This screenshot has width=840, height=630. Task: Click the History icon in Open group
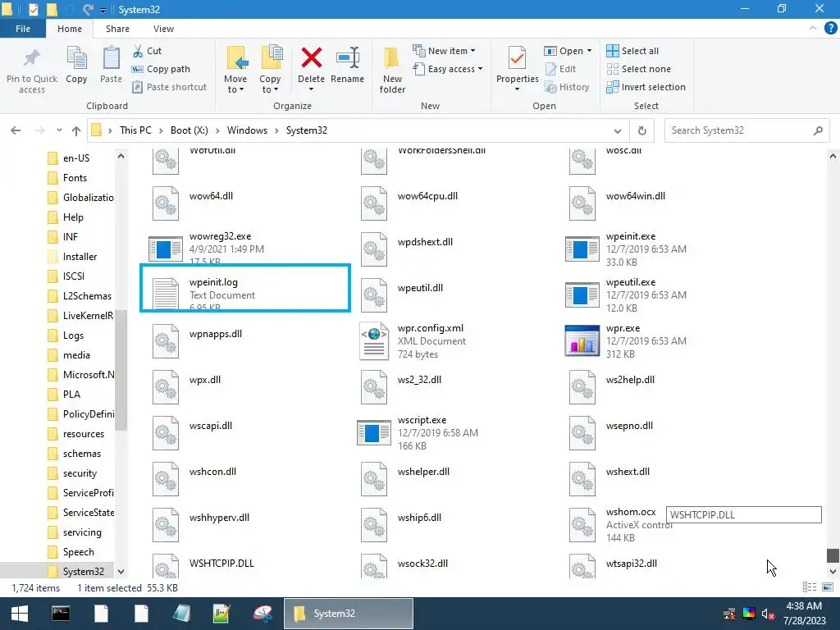(550, 87)
